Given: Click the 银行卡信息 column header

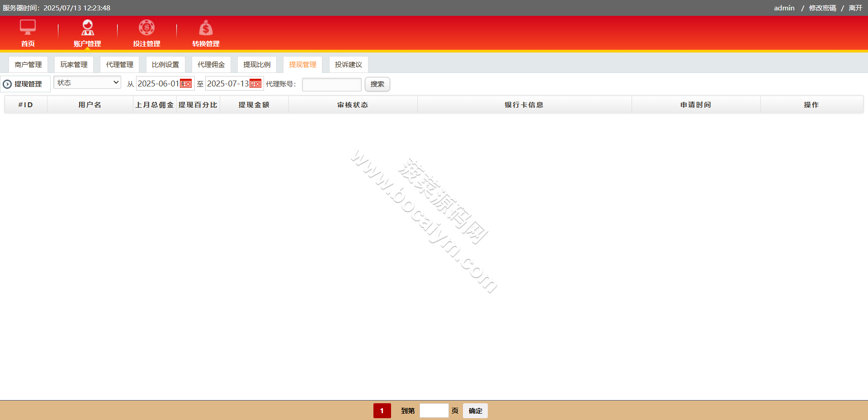Looking at the screenshot, I should pyautogui.click(x=524, y=105).
